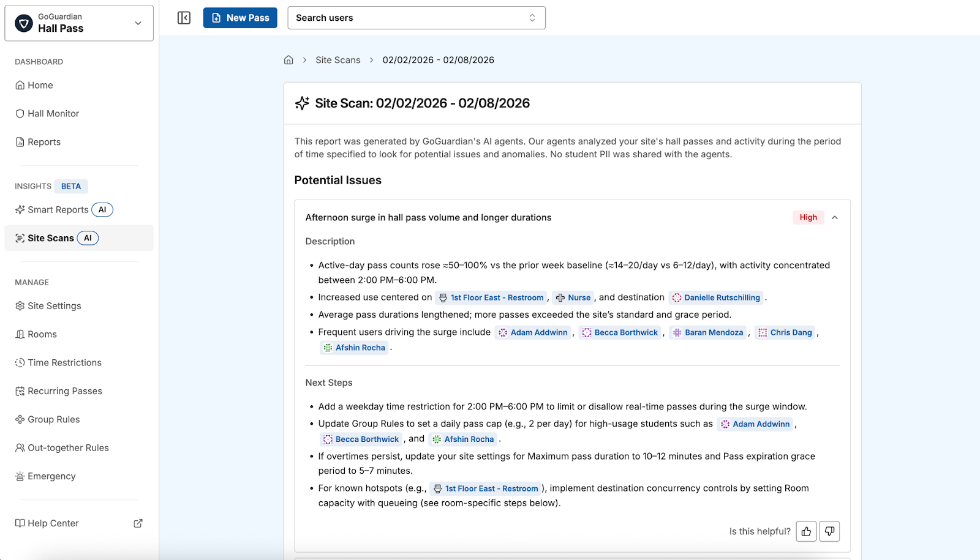This screenshot has height=560, width=980.
Task: Click the Help Center external link icon
Action: (138, 523)
